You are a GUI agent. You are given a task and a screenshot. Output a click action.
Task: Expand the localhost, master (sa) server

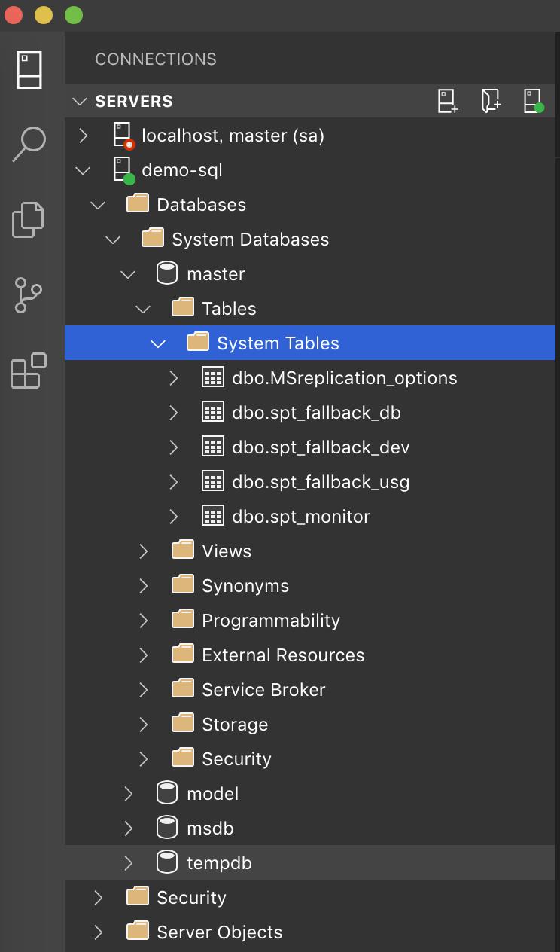(84, 136)
